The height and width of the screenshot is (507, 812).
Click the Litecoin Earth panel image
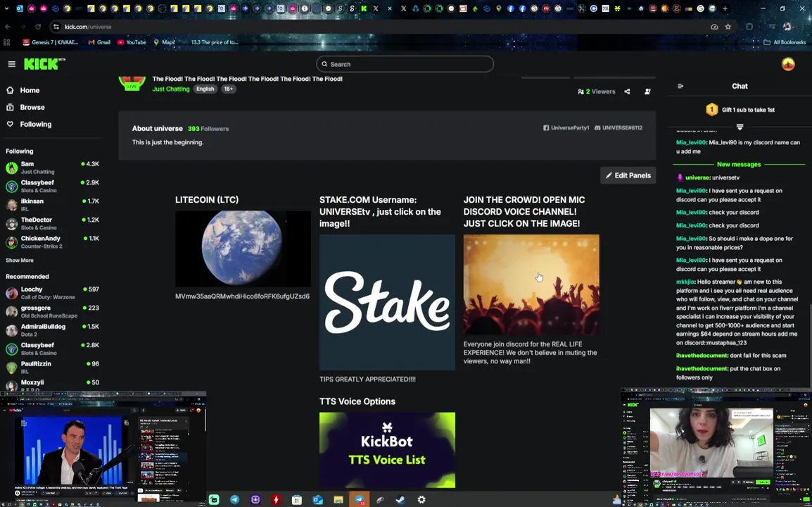[x=243, y=249]
